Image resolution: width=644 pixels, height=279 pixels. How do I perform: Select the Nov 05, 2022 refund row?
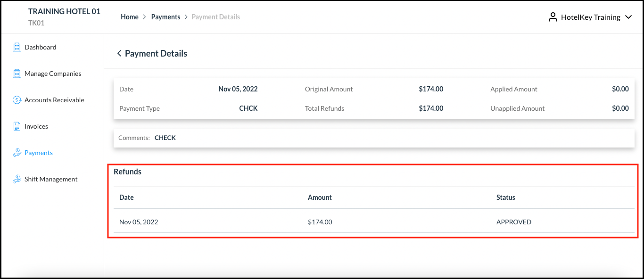(139, 222)
